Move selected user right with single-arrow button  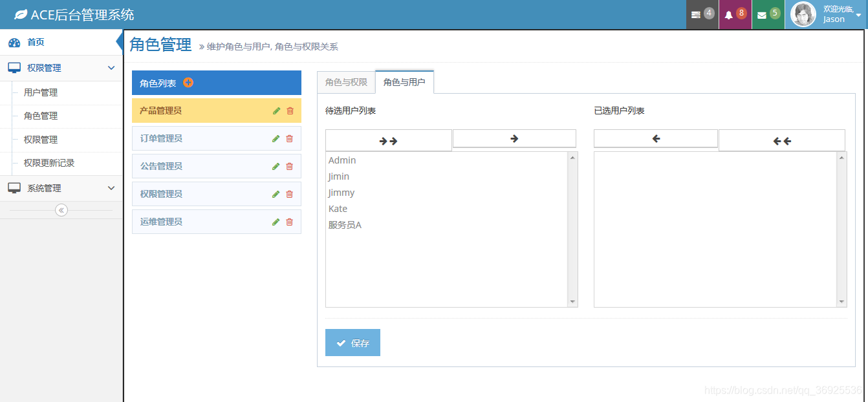(514, 138)
